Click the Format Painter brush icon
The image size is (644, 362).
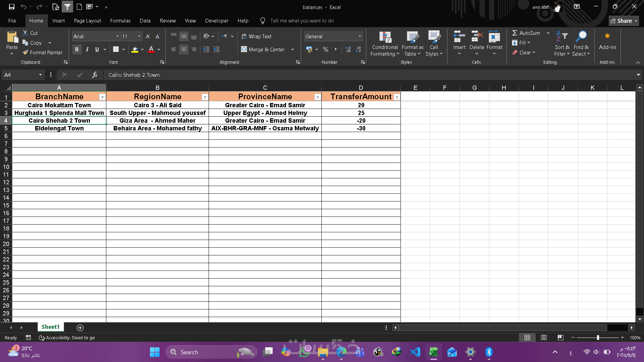click(25, 52)
